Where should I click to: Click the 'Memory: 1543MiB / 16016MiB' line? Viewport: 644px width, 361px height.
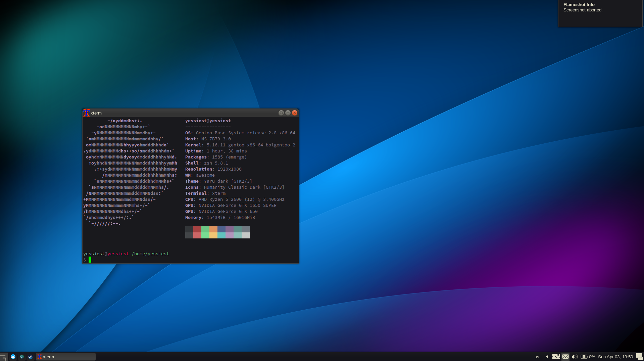(x=220, y=218)
